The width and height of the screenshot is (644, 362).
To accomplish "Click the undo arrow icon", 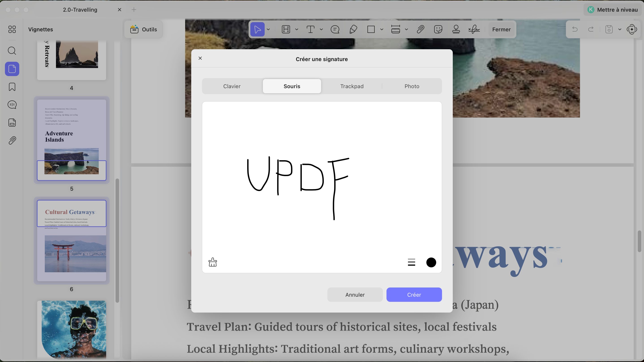I will point(575,29).
